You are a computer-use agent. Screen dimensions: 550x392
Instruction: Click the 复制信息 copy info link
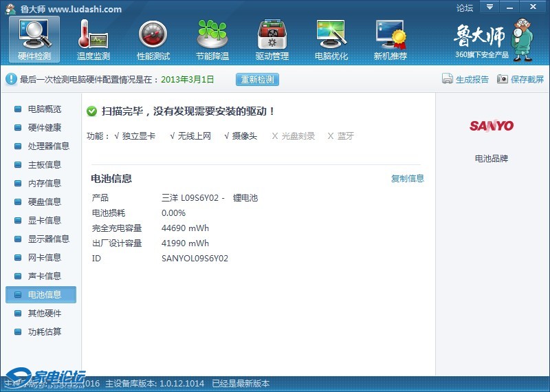pyautogui.click(x=408, y=179)
